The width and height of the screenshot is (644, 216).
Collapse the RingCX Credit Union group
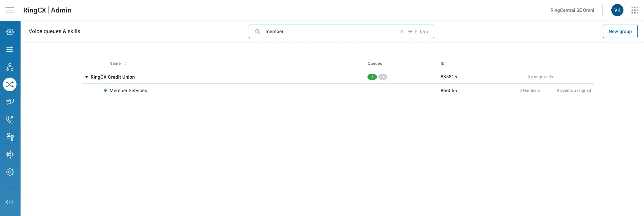[87, 77]
